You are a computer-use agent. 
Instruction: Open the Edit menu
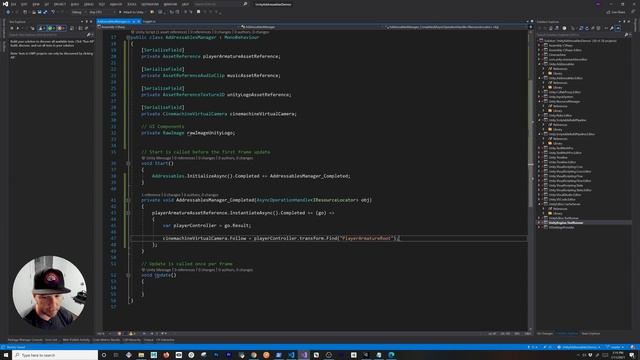(24, 4)
